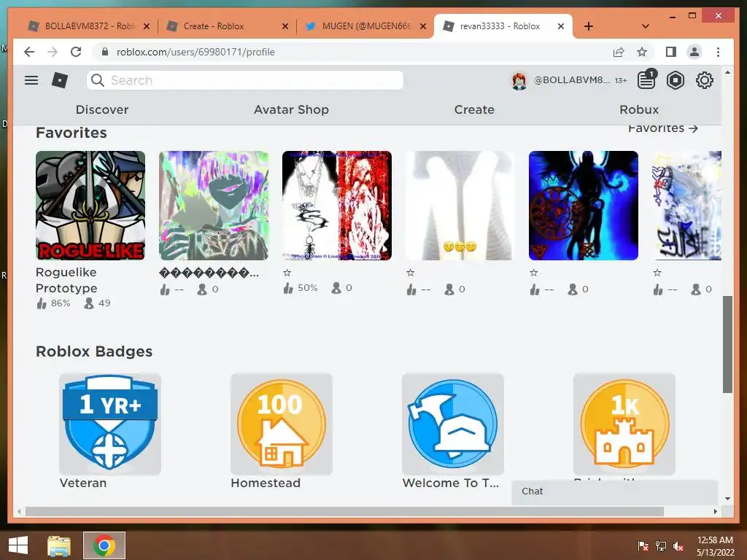Click the horizontal scrollbar right arrow

point(716,511)
